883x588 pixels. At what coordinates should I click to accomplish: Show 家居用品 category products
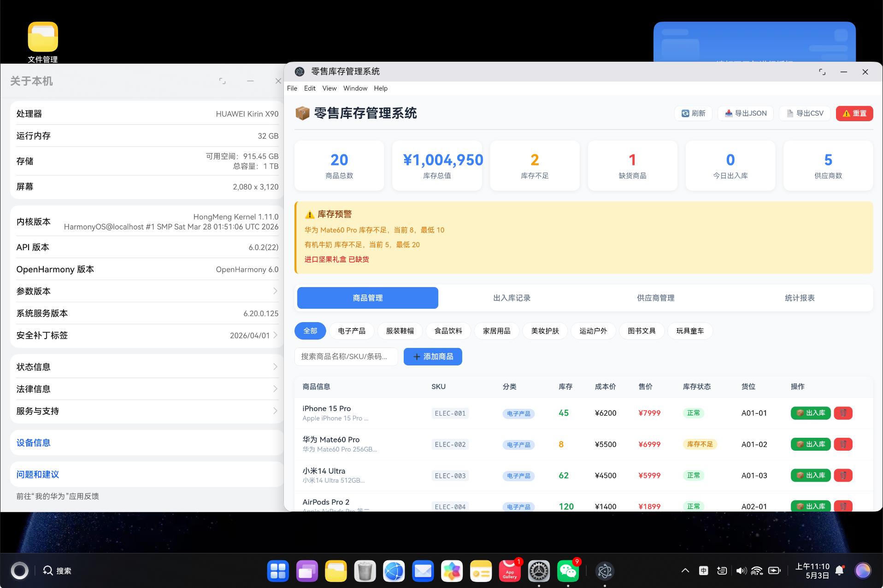tap(497, 331)
